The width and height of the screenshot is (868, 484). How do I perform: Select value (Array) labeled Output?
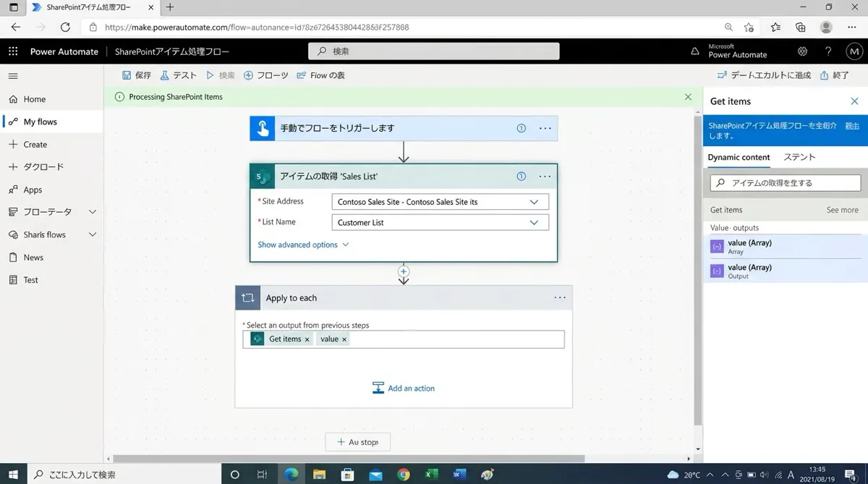pyautogui.click(x=786, y=271)
